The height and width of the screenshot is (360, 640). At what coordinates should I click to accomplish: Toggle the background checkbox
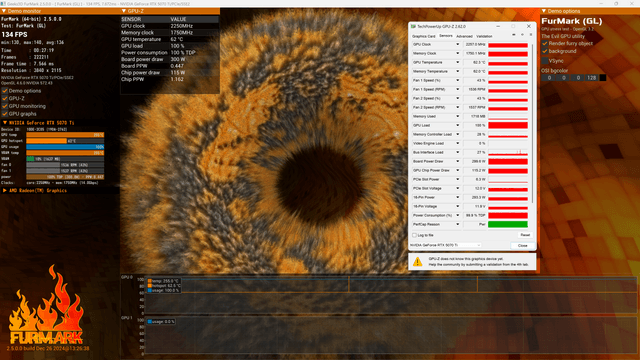[x=545, y=51]
